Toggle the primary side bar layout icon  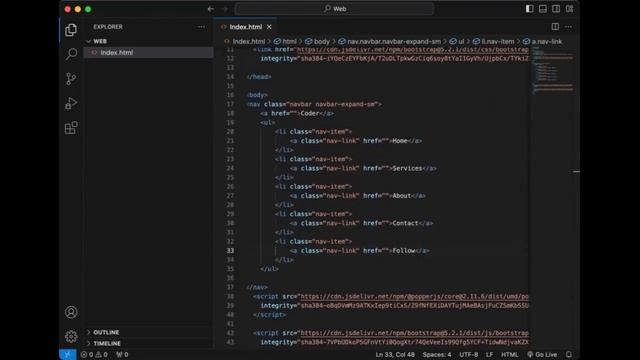tap(529, 9)
